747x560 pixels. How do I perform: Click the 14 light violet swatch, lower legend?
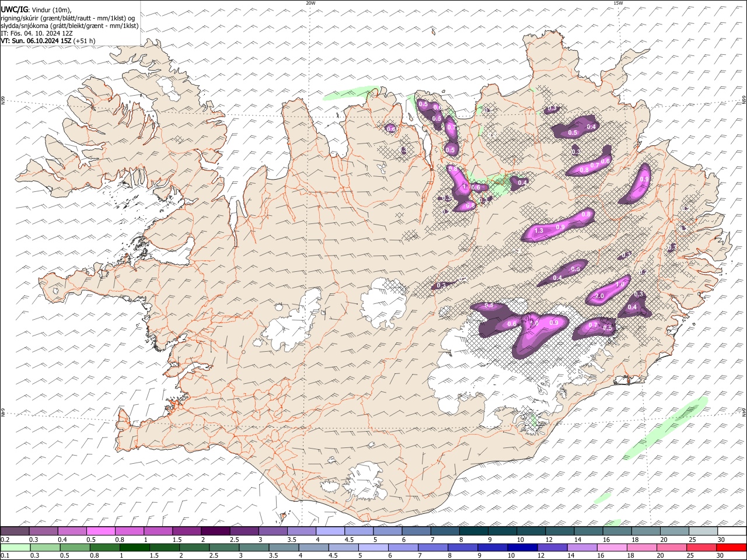click(x=582, y=547)
